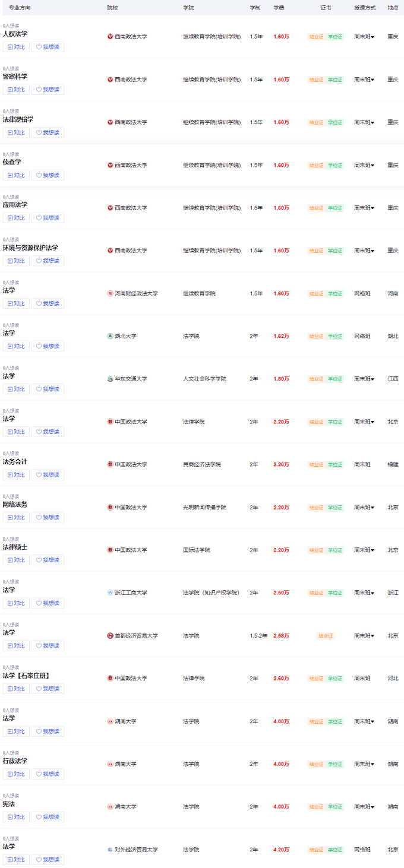The image size is (404, 868).
Task: Click the 对外经济贸易大学 logo
Action: pyautogui.click(x=110, y=850)
